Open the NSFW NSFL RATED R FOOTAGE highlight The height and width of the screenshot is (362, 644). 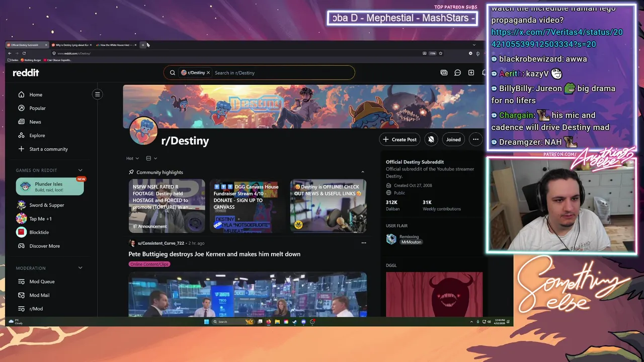(167, 206)
